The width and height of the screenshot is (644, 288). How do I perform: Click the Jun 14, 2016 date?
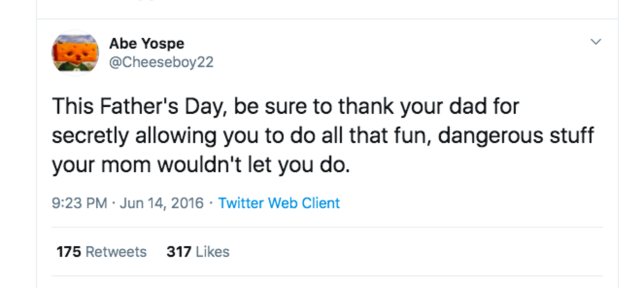pos(162,203)
